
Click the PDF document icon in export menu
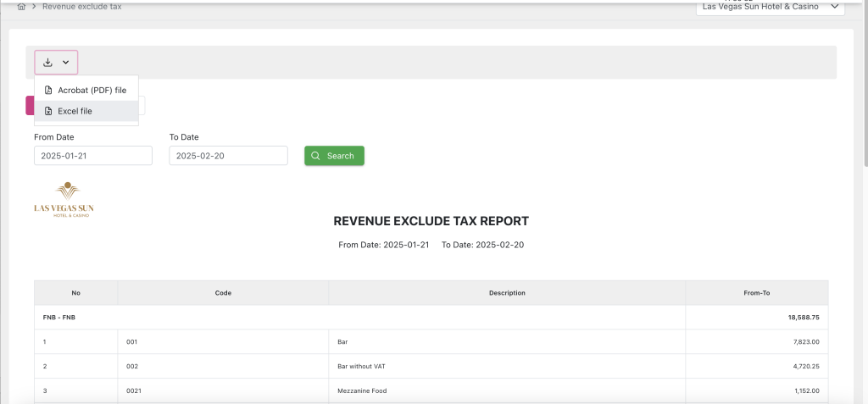(48, 90)
